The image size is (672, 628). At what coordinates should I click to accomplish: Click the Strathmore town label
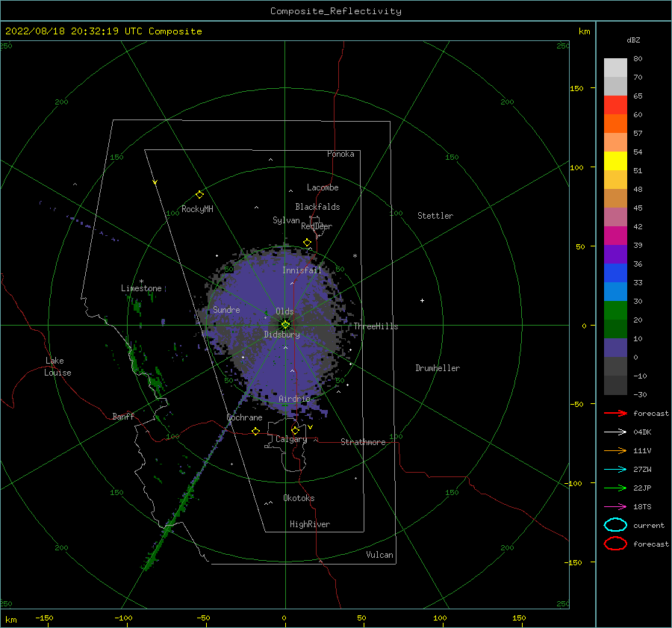click(363, 442)
